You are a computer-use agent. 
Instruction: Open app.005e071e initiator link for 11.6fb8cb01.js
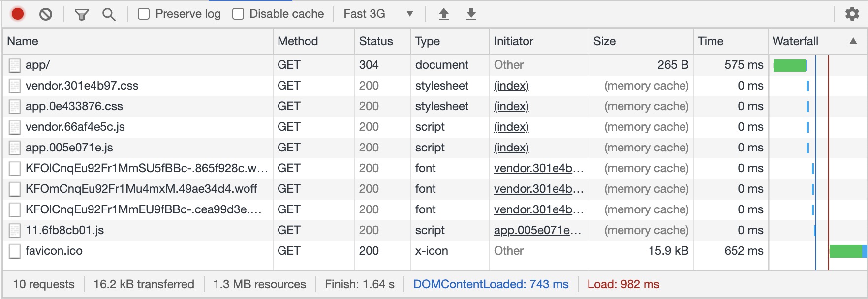click(538, 230)
